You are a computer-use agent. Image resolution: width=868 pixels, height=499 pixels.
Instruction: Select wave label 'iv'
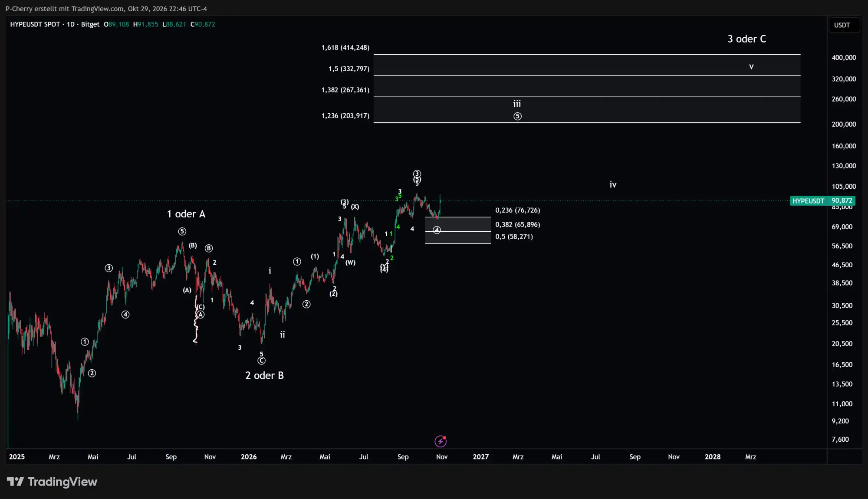[613, 184]
